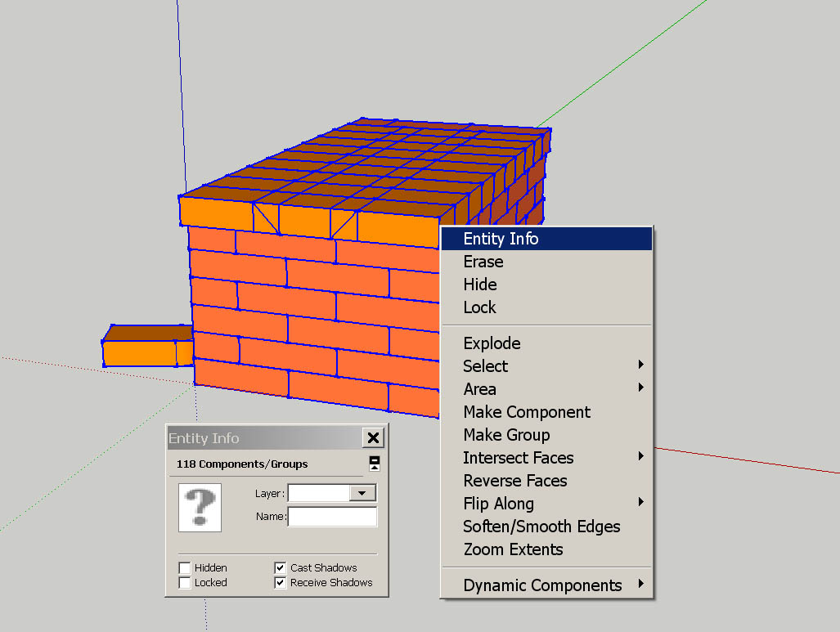Select the loose brick beside the wall
The height and width of the screenshot is (632, 840).
139,352
